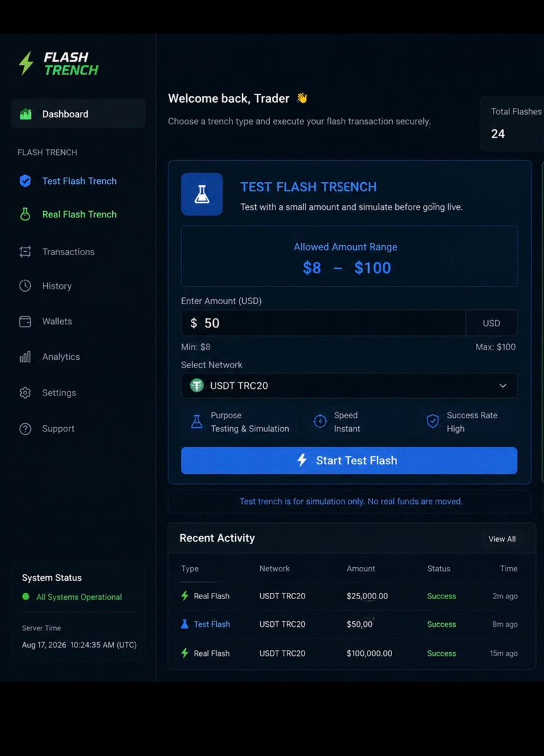Click the $100,000.00 amount cell

point(369,653)
